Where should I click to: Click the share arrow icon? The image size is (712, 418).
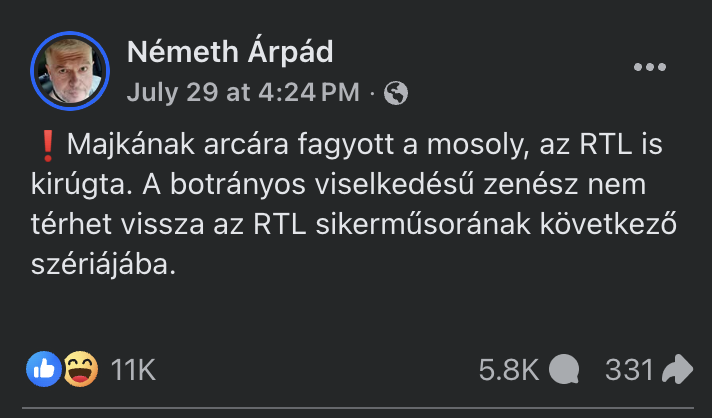pos(677,370)
